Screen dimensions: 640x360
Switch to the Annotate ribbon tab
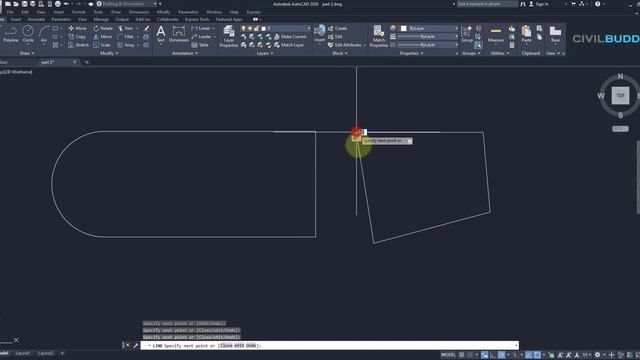click(36, 19)
